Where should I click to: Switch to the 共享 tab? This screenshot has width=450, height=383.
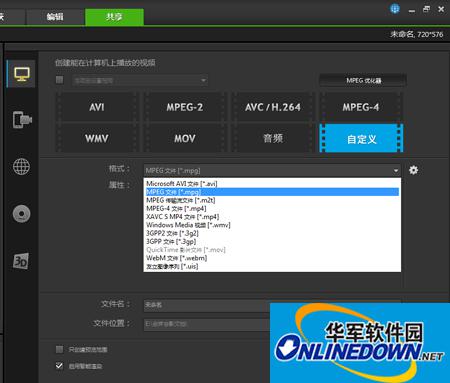[x=114, y=17]
